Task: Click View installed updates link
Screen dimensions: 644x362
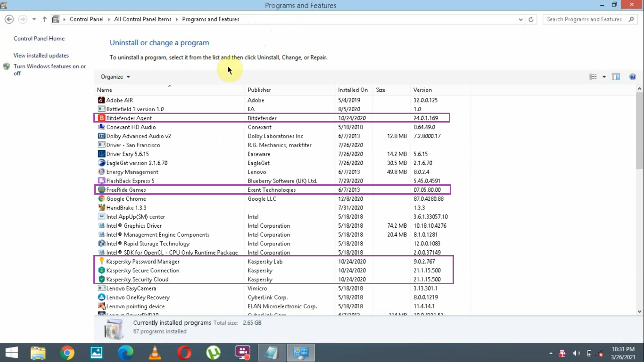Action: pos(41,56)
